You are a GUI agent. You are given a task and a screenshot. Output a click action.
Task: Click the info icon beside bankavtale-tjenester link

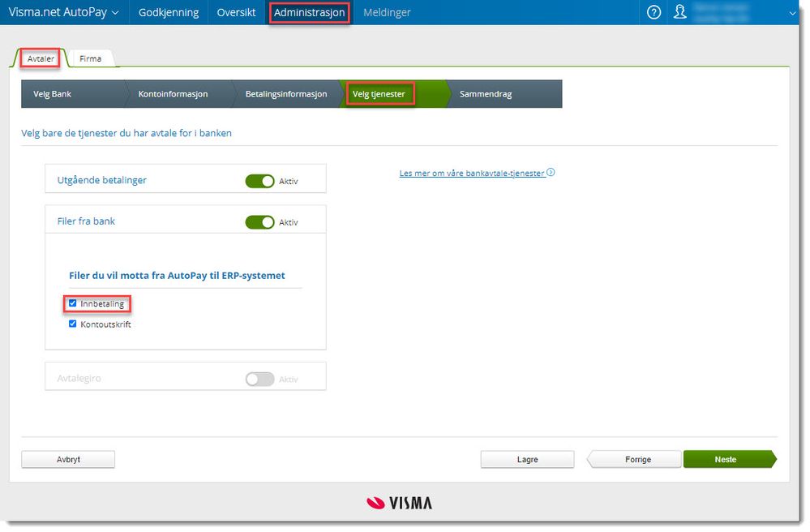click(x=551, y=173)
